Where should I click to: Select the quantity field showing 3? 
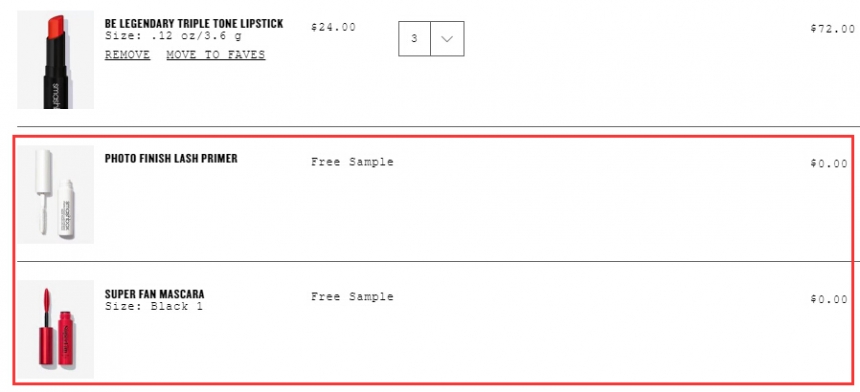click(414, 38)
